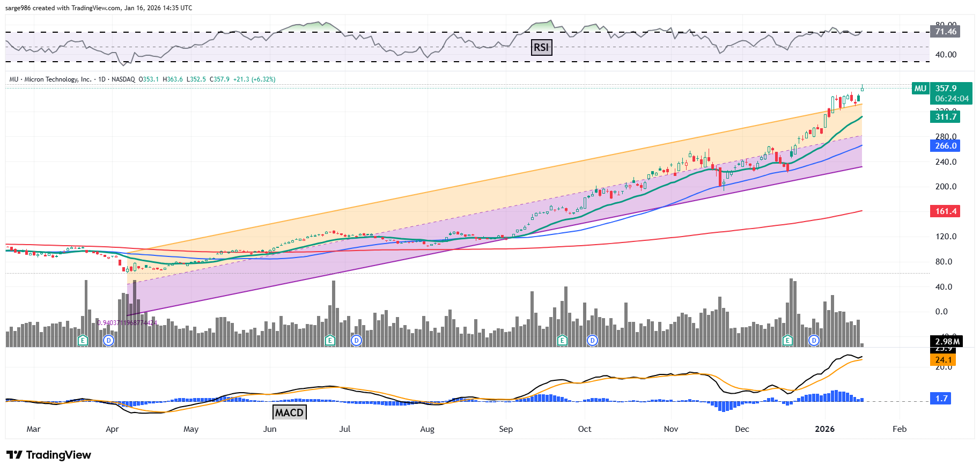Click the 2026 label on time axis

824,429
